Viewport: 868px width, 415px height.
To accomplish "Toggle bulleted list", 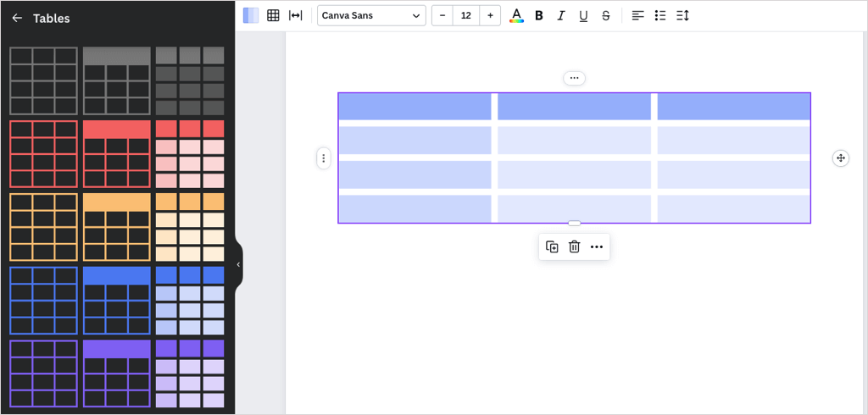I will [x=660, y=15].
